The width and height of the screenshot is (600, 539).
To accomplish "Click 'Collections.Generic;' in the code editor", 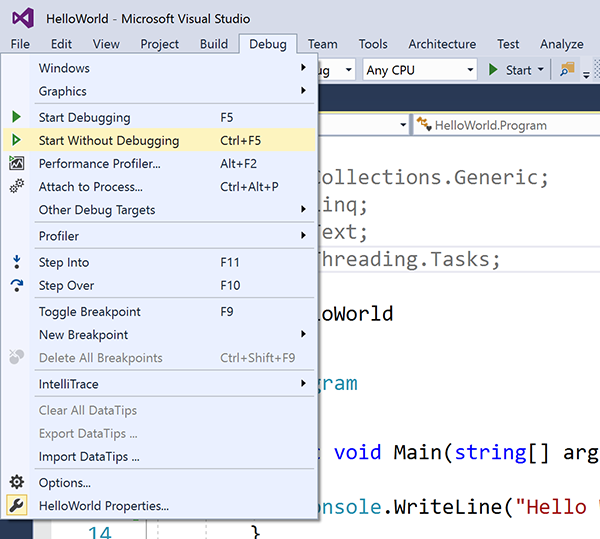I will point(434,177).
